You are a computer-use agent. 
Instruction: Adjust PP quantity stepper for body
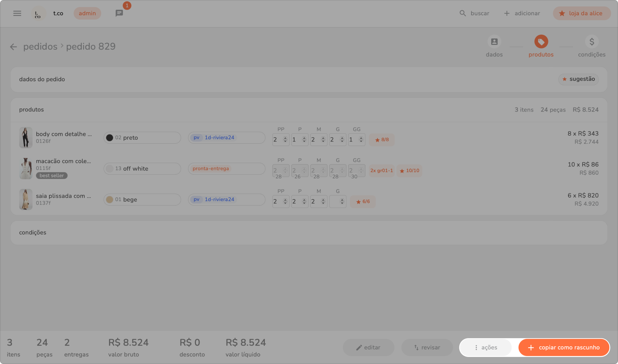pyautogui.click(x=285, y=140)
